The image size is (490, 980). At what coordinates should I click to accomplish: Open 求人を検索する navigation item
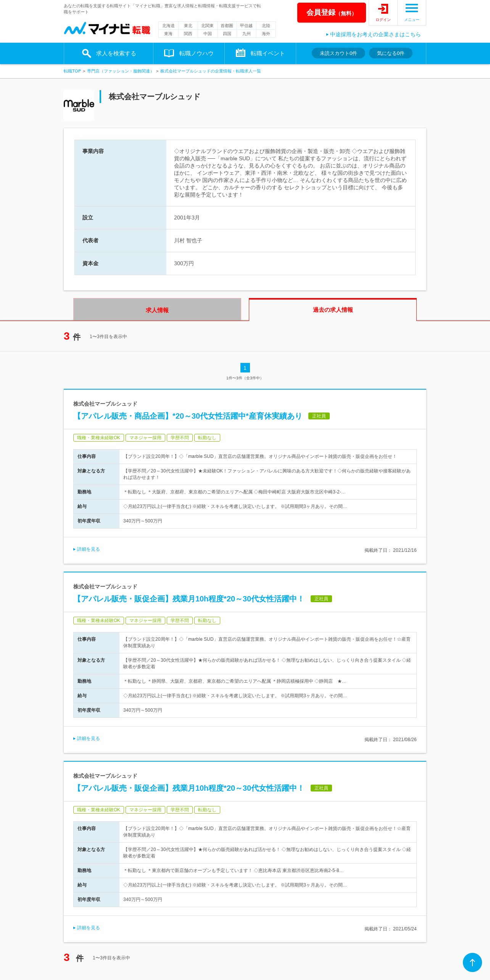point(109,53)
